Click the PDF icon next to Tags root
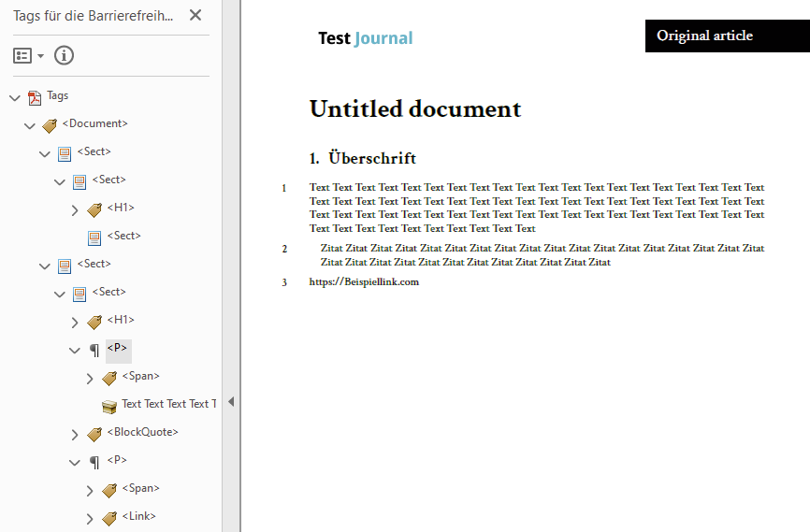 tap(35, 97)
